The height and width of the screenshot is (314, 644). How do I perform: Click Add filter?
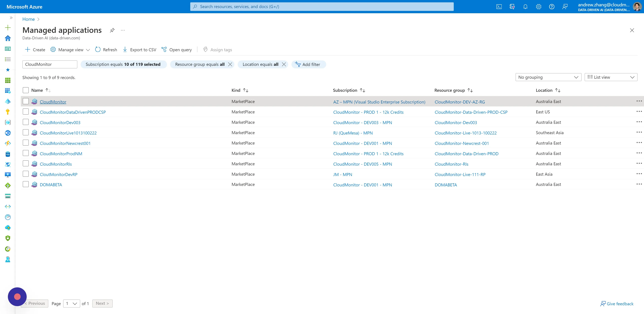308,64
